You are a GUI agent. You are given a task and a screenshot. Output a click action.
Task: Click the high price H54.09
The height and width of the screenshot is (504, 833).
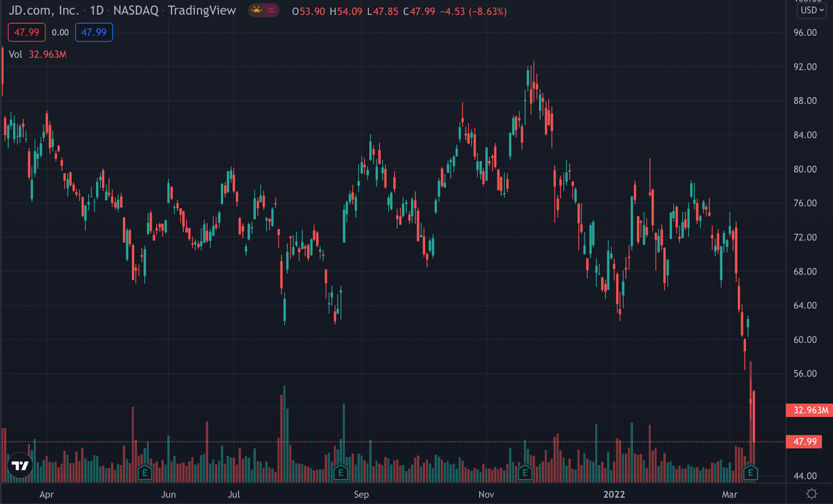346,11
